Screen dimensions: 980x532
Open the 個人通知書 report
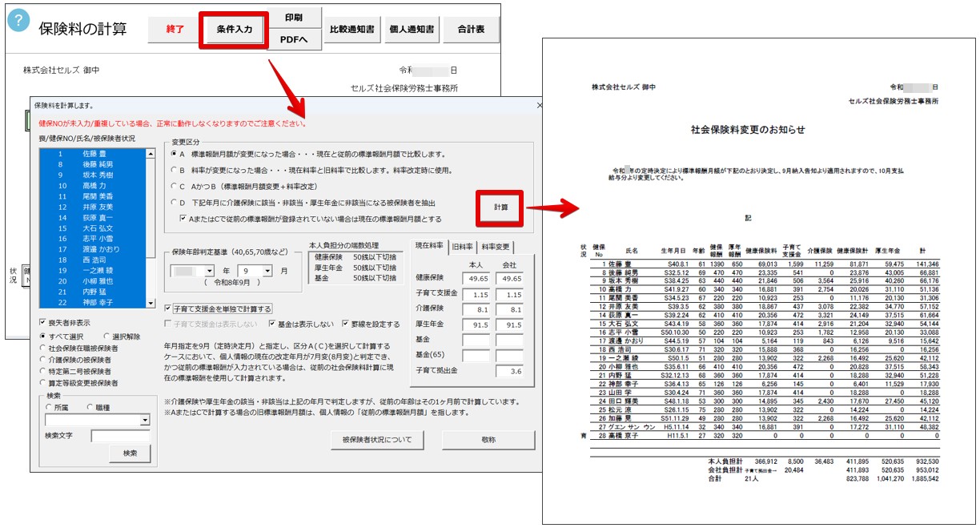(x=411, y=30)
